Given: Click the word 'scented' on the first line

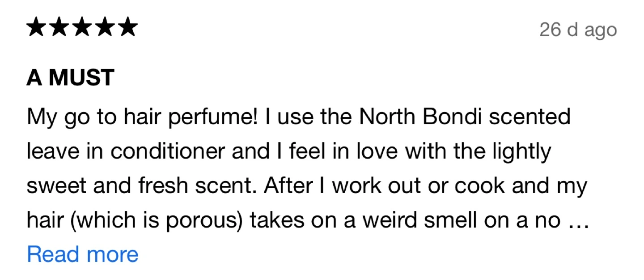Looking at the screenshot, I should (530, 117).
